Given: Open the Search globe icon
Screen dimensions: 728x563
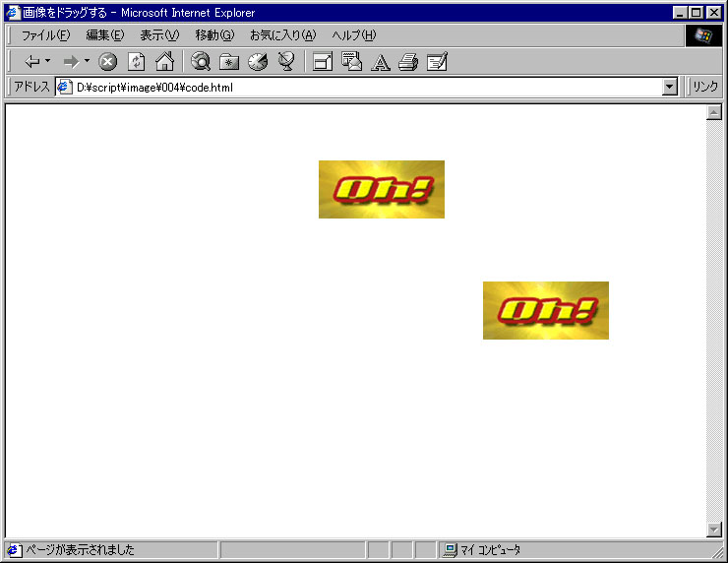Looking at the screenshot, I should 201,61.
